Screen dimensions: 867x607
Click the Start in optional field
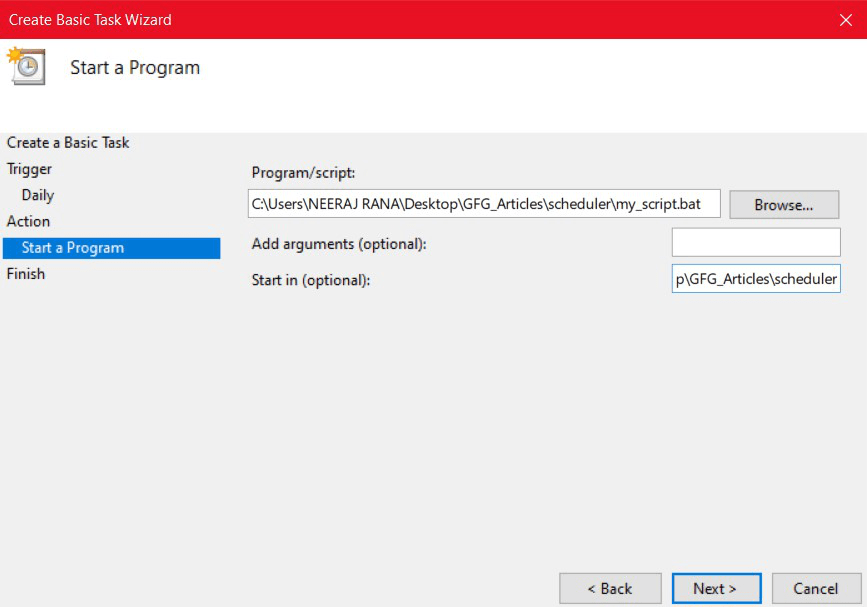coord(755,279)
